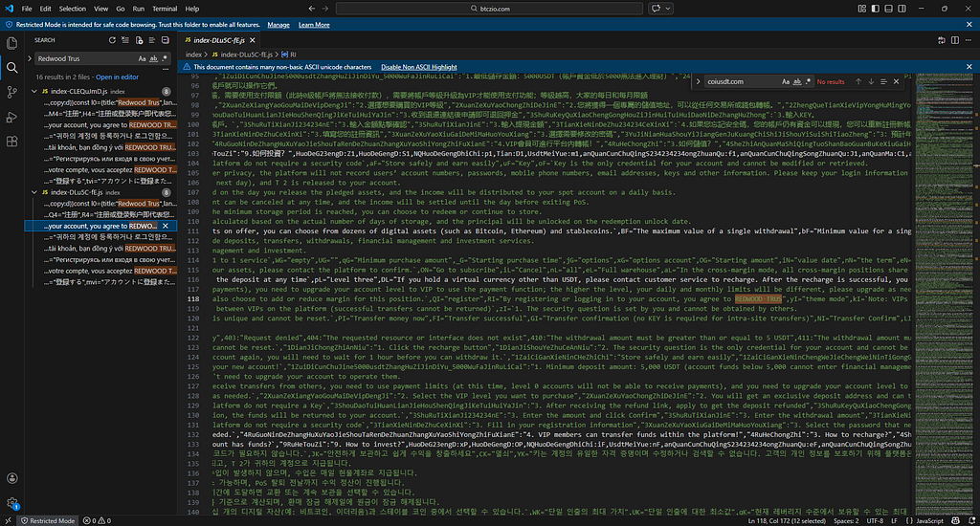Viewport: 980px width, 526px height.
Task: Expand the replace field in Search panel
Action: pyautogui.click(x=30, y=58)
